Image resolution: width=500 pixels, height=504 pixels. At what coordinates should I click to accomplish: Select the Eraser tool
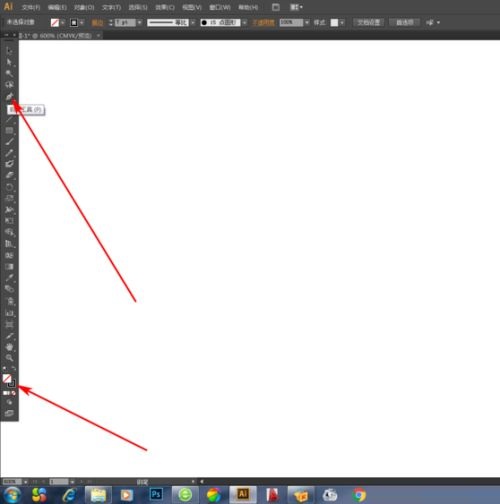pyautogui.click(x=9, y=175)
